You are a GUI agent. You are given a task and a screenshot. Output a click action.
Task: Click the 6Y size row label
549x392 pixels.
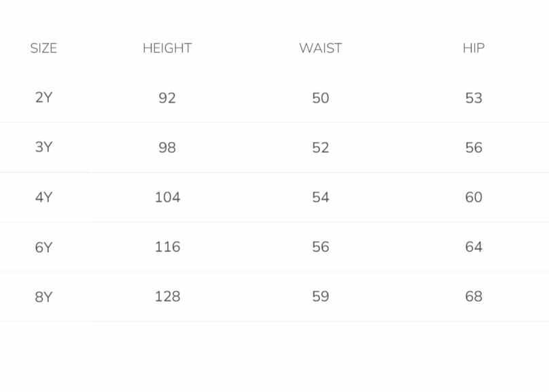[x=43, y=247]
